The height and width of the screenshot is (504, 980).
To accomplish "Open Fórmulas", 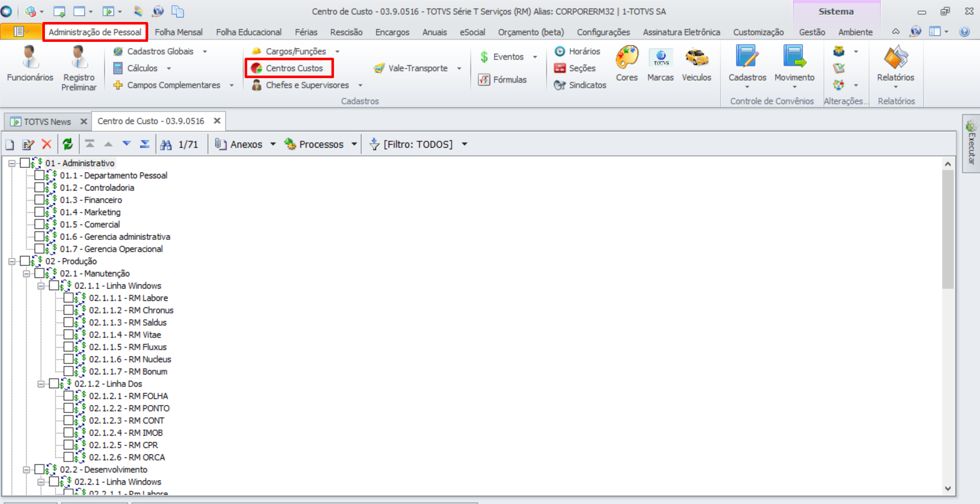I will pyautogui.click(x=503, y=80).
